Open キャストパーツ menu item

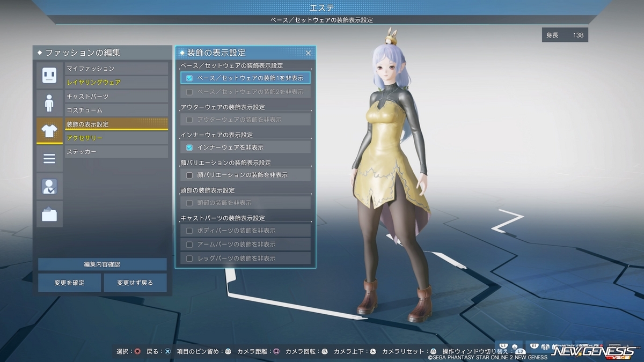click(116, 97)
